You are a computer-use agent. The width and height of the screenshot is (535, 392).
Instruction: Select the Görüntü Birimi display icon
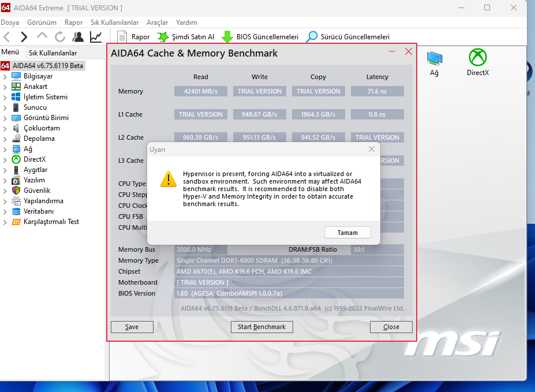point(16,118)
